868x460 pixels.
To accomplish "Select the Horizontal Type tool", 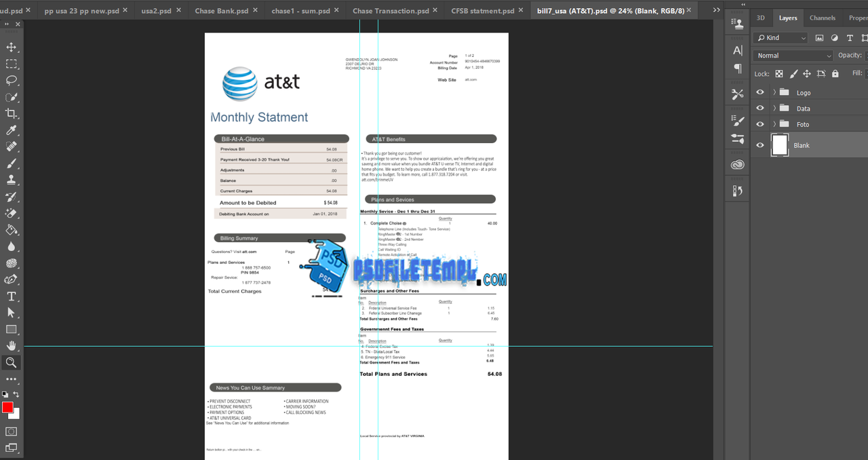I will [12, 296].
